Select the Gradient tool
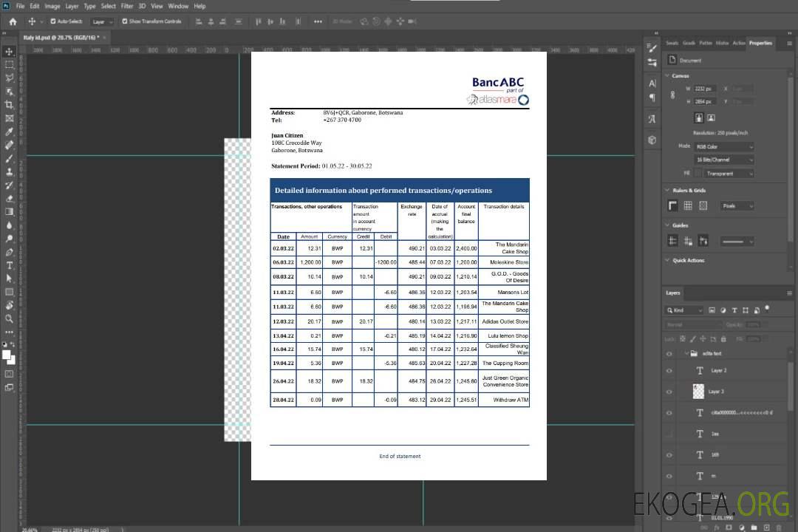 [9, 212]
